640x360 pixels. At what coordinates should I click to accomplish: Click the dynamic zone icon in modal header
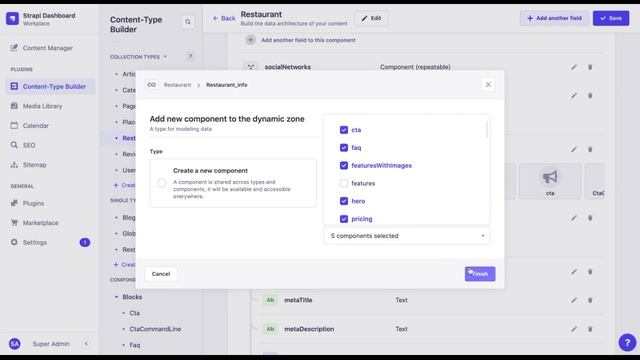click(x=151, y=85)
